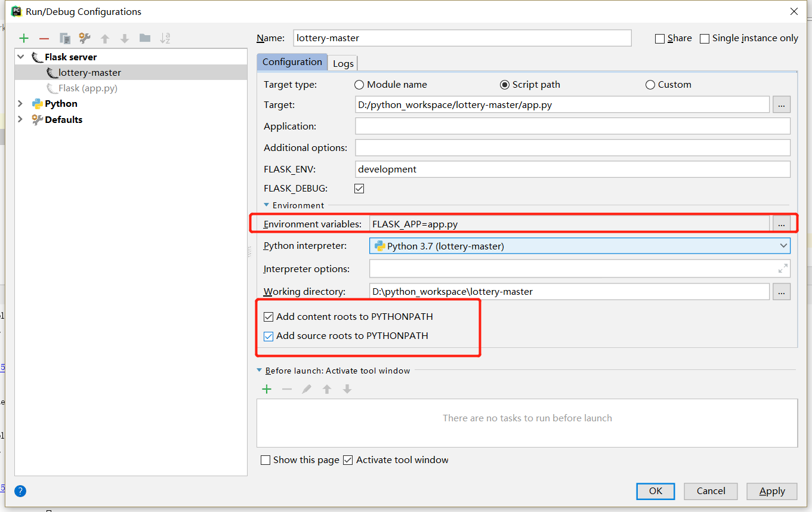Click the FLASK_ENV input field
The height and width of the screenshot is (512, 812).
tap(573, 169)
